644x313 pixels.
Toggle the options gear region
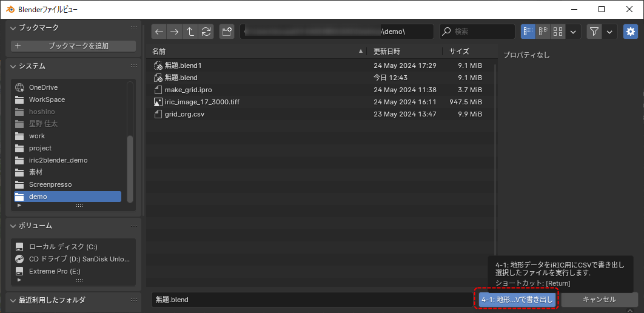click(x=631, y=32)
